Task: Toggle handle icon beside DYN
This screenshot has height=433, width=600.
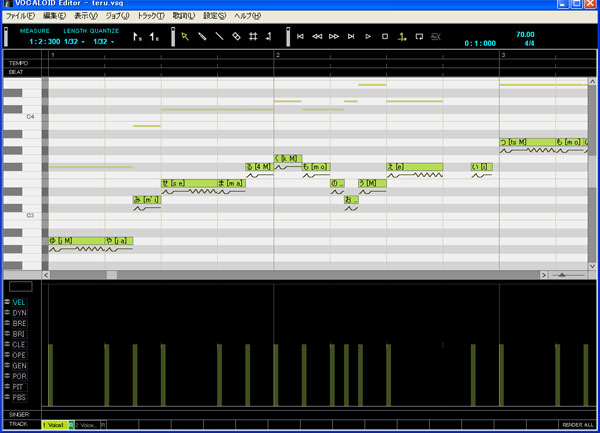Action: tap(7, 313)
